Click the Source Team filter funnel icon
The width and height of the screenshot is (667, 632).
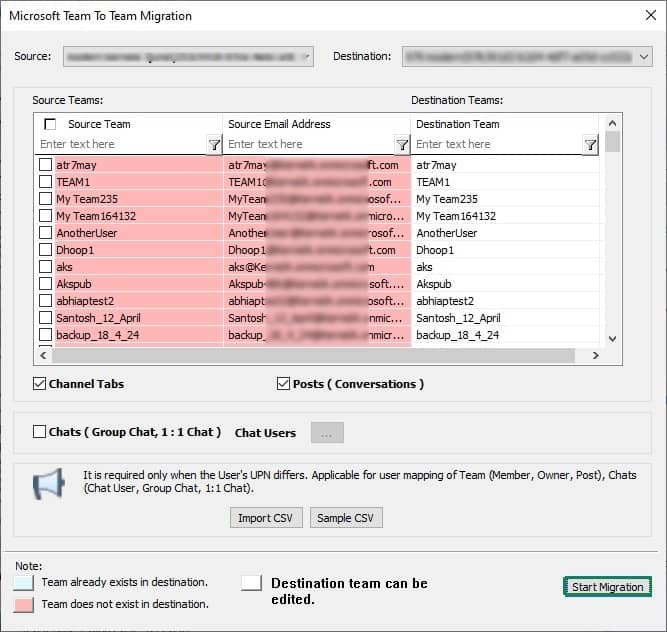(x=214, y=145)
